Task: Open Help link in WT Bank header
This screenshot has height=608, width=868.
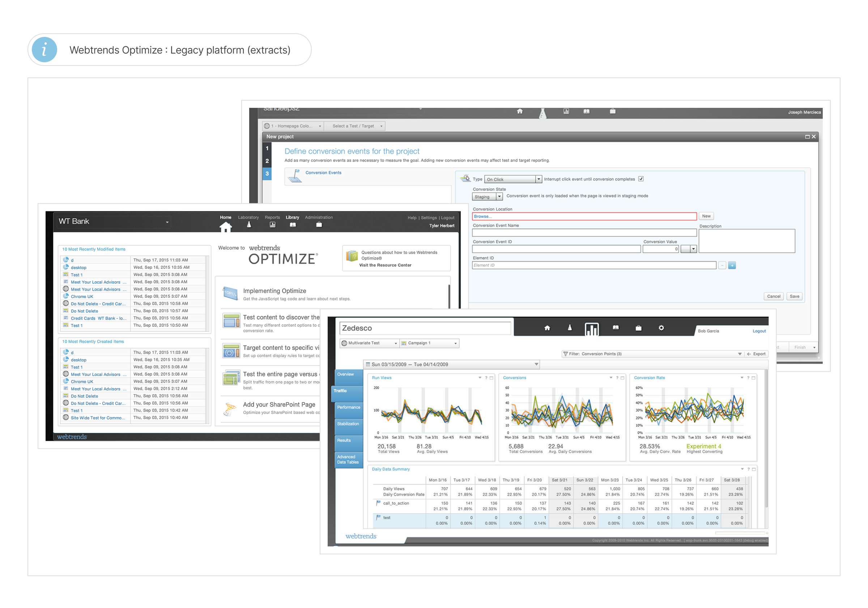Action: point(412,218)
